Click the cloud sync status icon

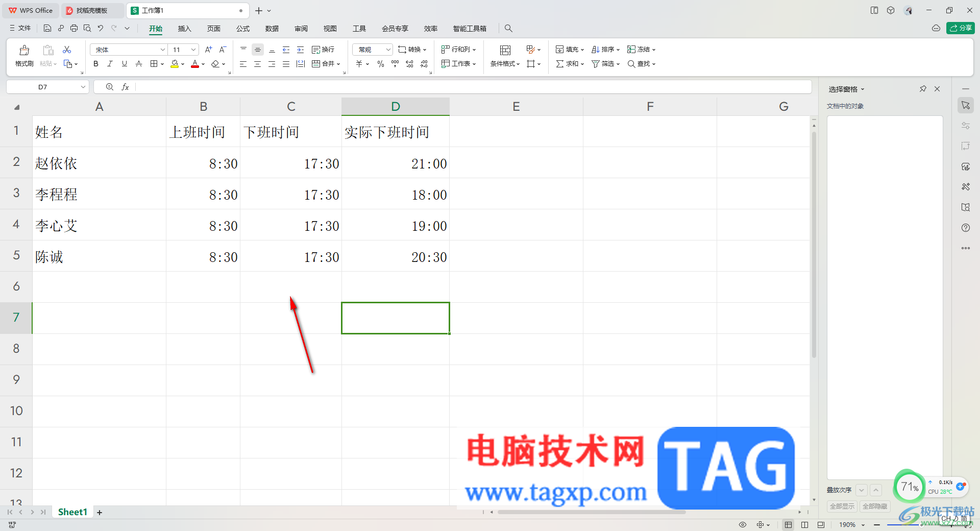[x=936, y=28]
